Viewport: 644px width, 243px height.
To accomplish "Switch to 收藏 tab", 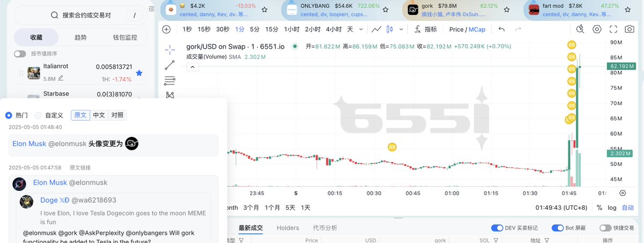I will tap(36, 38).
